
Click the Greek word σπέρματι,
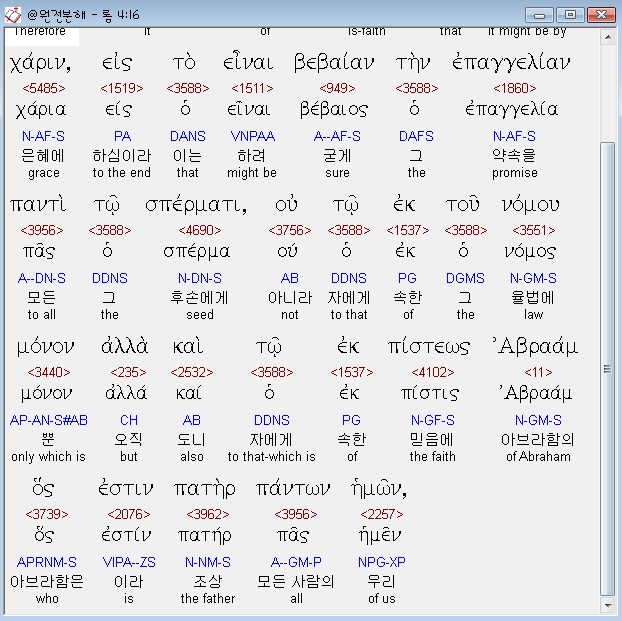(x=196, y=206)
